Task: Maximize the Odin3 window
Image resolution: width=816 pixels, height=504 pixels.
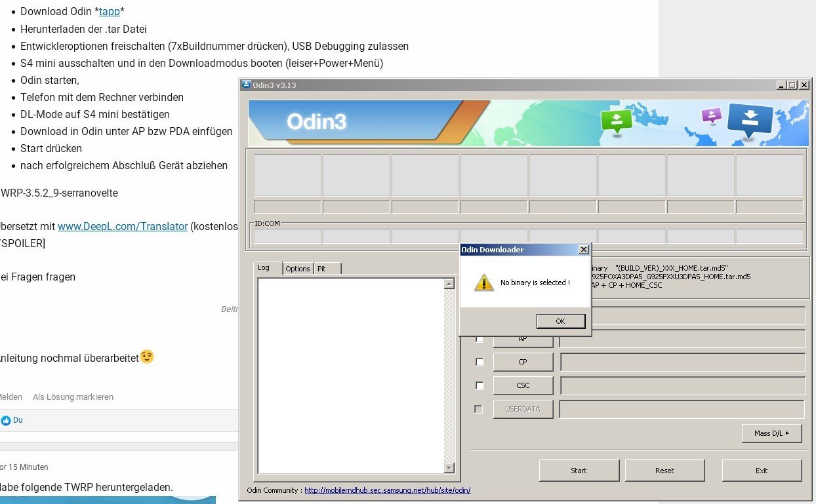Action: pos(792,85)
